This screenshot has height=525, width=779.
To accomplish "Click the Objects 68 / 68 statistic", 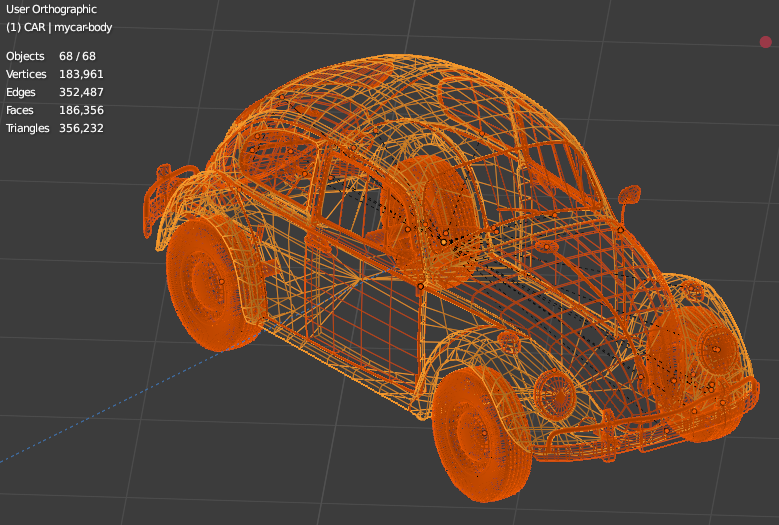I will tap(51, 56).
